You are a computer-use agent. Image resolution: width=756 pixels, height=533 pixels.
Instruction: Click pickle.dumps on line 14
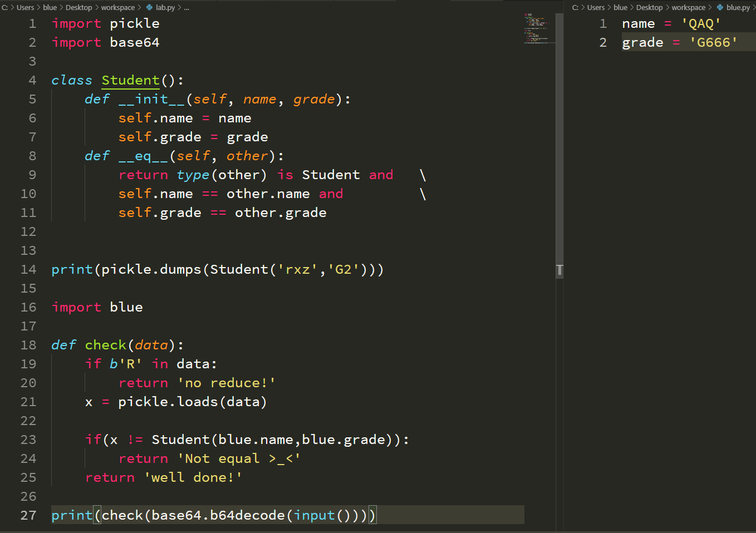151,269
